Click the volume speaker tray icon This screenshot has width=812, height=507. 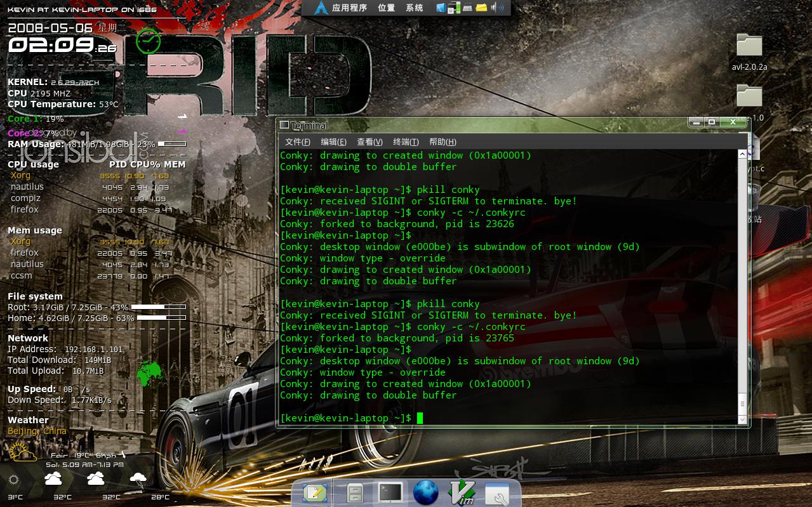pyautogui.click(x=498, y=8)
